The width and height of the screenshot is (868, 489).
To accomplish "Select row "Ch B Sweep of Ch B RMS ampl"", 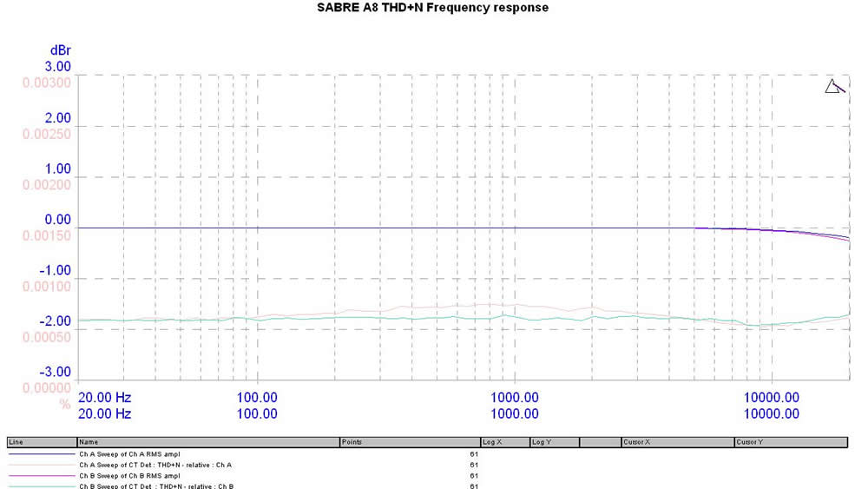I will click(427, 476).
